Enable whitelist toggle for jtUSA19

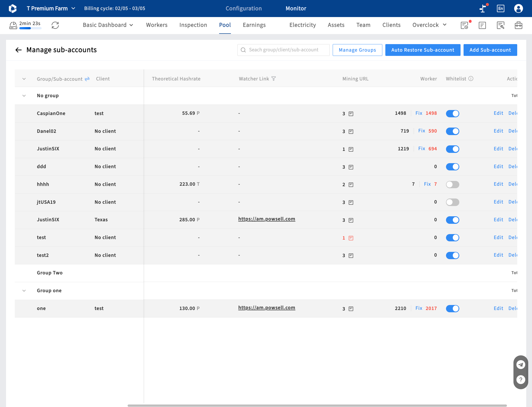tap(452, 202)
